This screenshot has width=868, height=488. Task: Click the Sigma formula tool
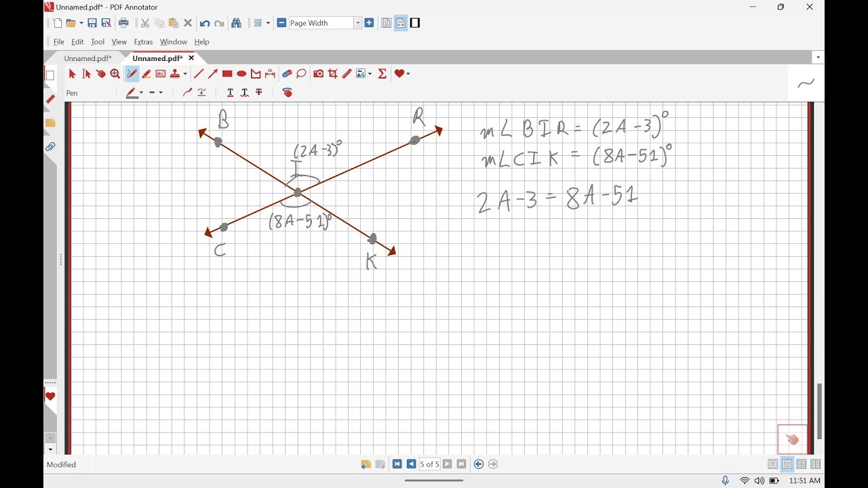pyautogui.click(x=382, y=74)
